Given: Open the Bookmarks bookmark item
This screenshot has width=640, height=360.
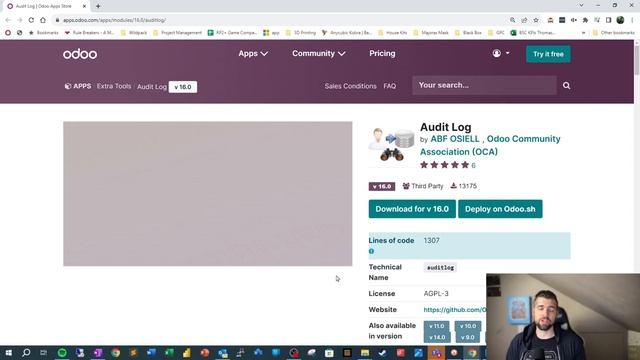Looking at the screenshot, I should point(44,33).
